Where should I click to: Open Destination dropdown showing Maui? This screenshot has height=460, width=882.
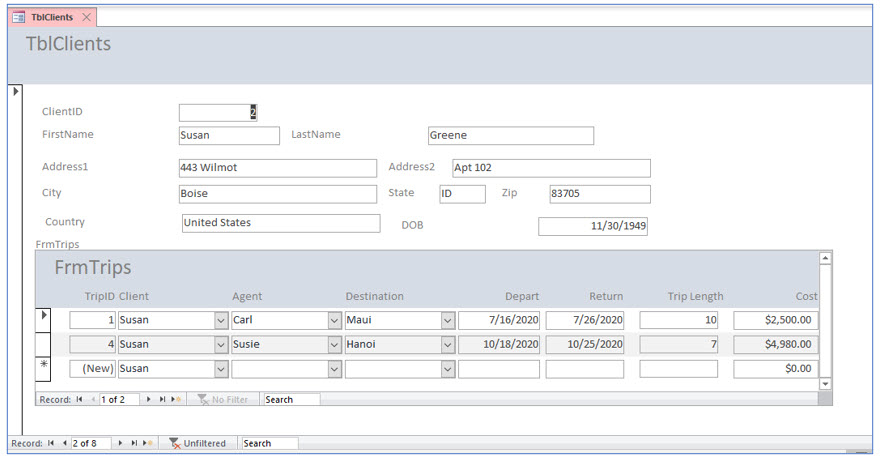(x=448, y=321)
